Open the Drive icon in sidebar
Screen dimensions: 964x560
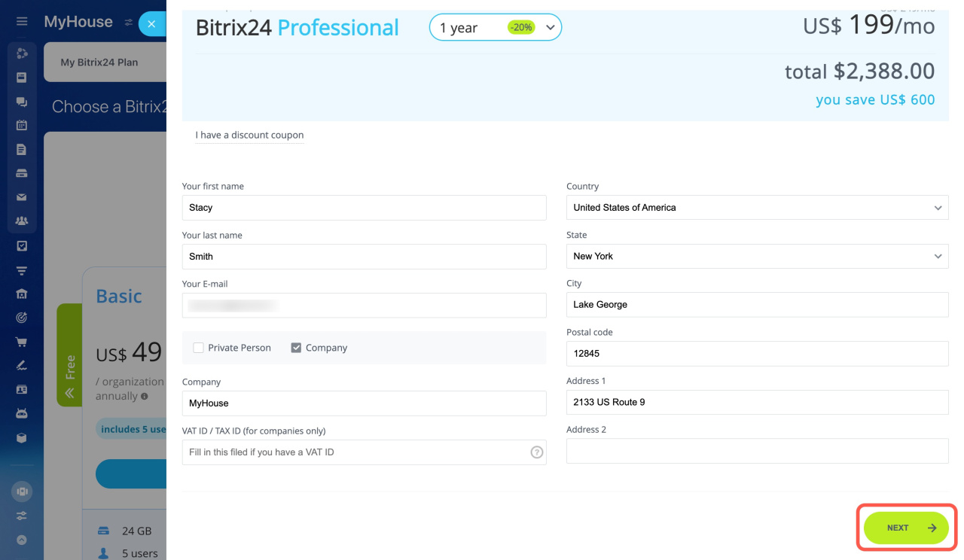click(22, 173)
